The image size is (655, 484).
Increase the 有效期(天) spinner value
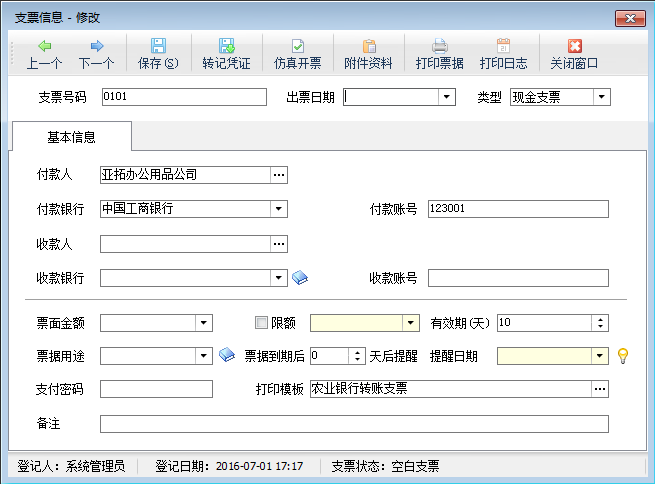click(600, 319)
